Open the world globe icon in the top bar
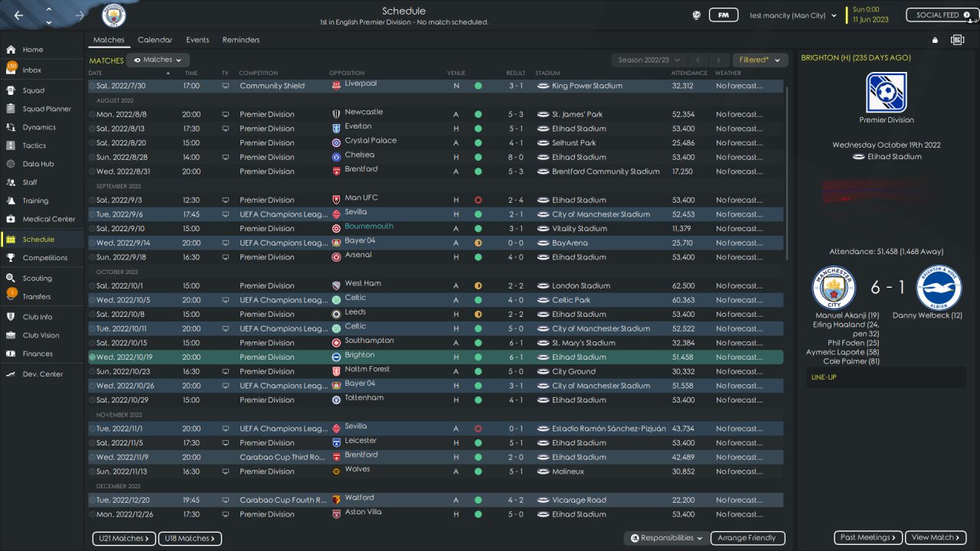The height and width of the screenshot is (551, 980). [x=697, y=15]
